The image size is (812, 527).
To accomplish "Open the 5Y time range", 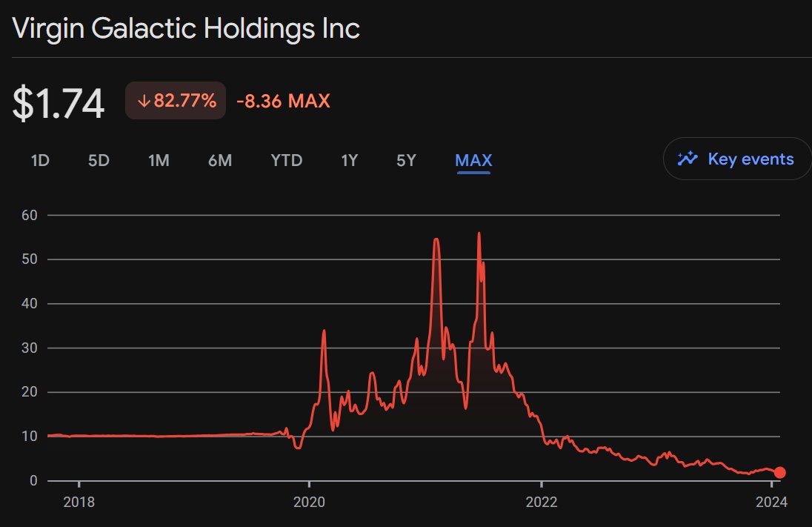I will click(405, 159).
